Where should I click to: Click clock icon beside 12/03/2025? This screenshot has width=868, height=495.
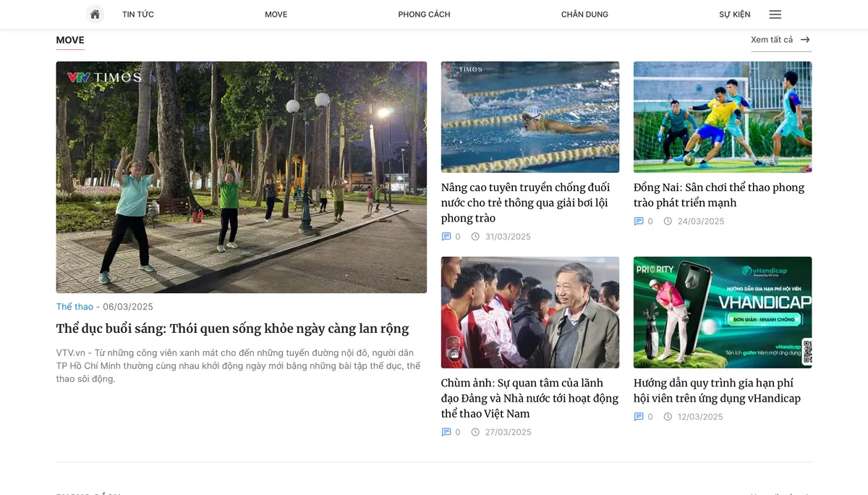[x=668, y=417]
